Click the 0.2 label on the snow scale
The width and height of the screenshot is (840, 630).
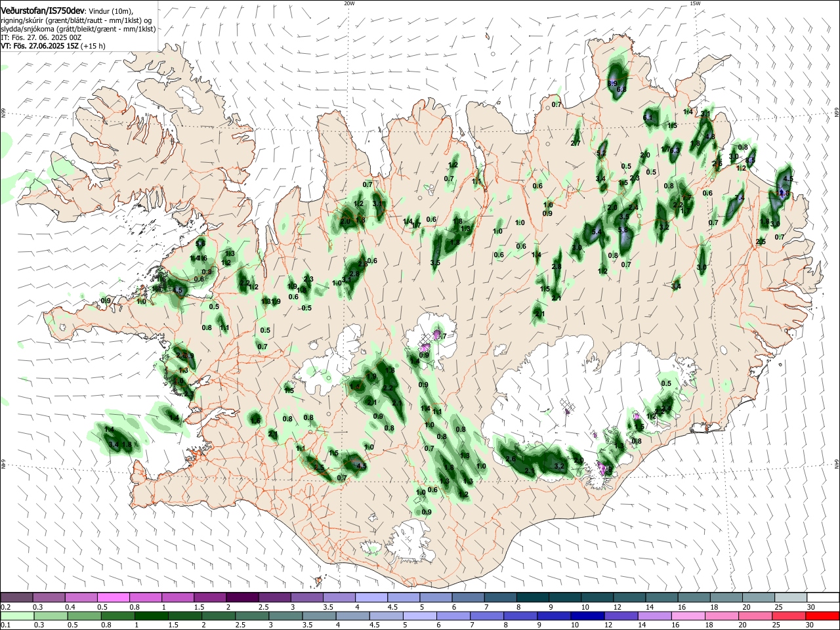tap(5, 607)
